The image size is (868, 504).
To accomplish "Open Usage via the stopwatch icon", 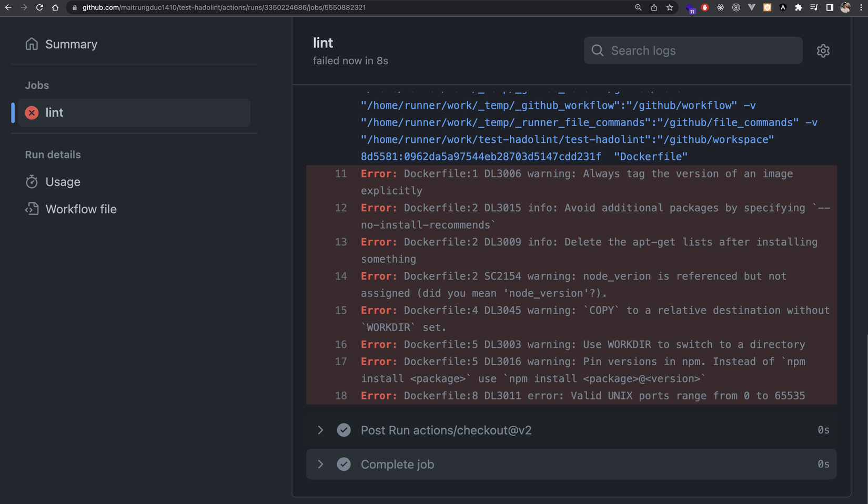I will 32,182.
